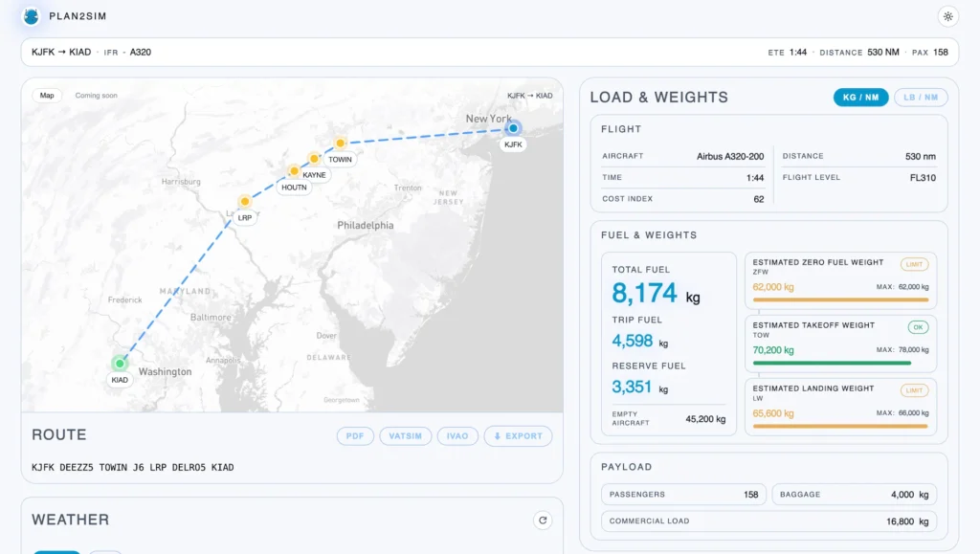This screenshot has width=980, height=554.
Task: Switch units to LB / NM
Action: (x=921, y=98)
